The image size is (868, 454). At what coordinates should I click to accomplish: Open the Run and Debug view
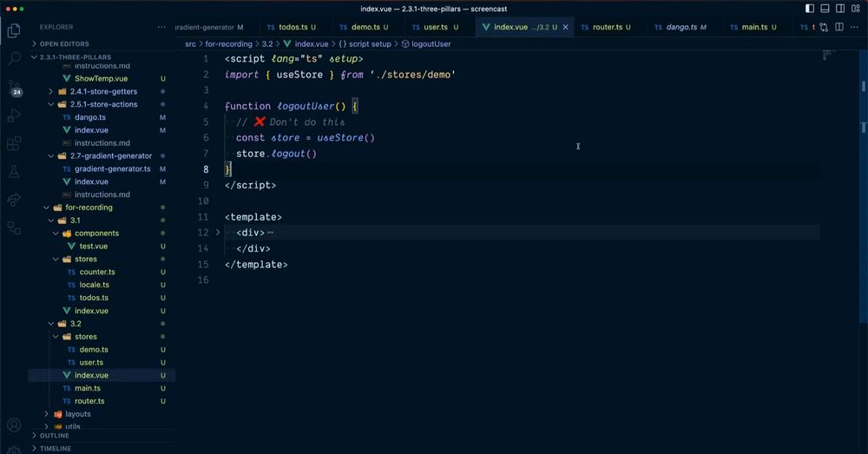14,115
